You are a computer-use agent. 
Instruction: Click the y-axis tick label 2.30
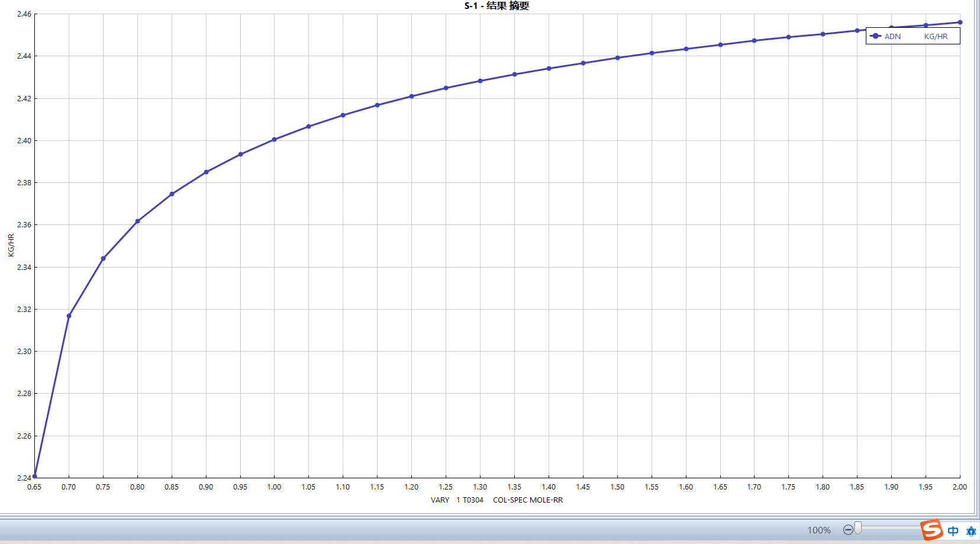[x=24, y=352]
